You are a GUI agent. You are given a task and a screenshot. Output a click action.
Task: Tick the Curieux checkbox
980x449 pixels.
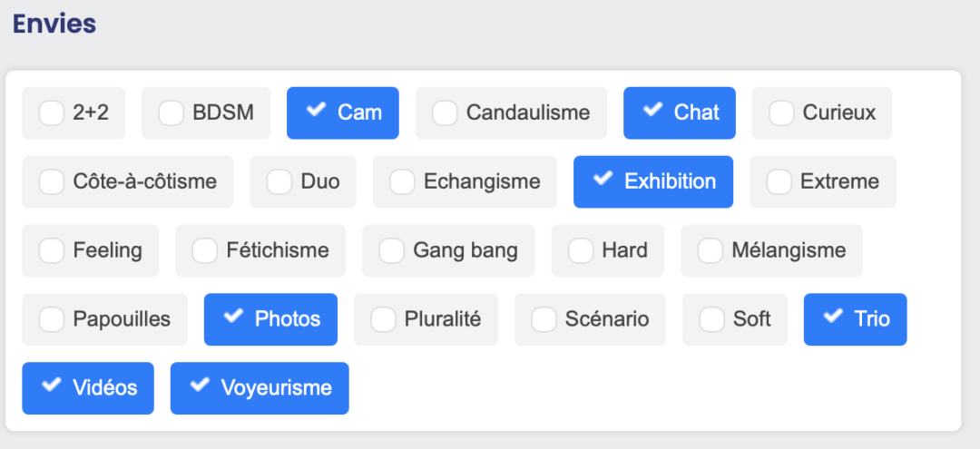coord(781,113)
